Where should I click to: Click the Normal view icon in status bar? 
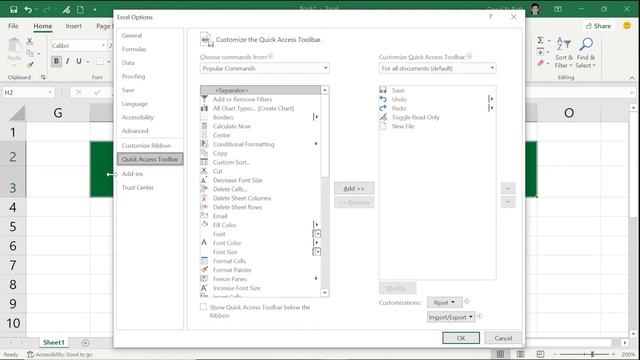click(x=500, y=354)
